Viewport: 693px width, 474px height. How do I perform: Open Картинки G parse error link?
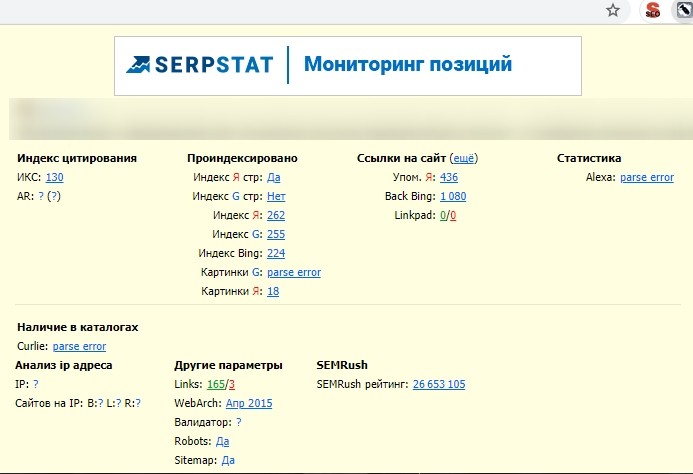[294, 272]
